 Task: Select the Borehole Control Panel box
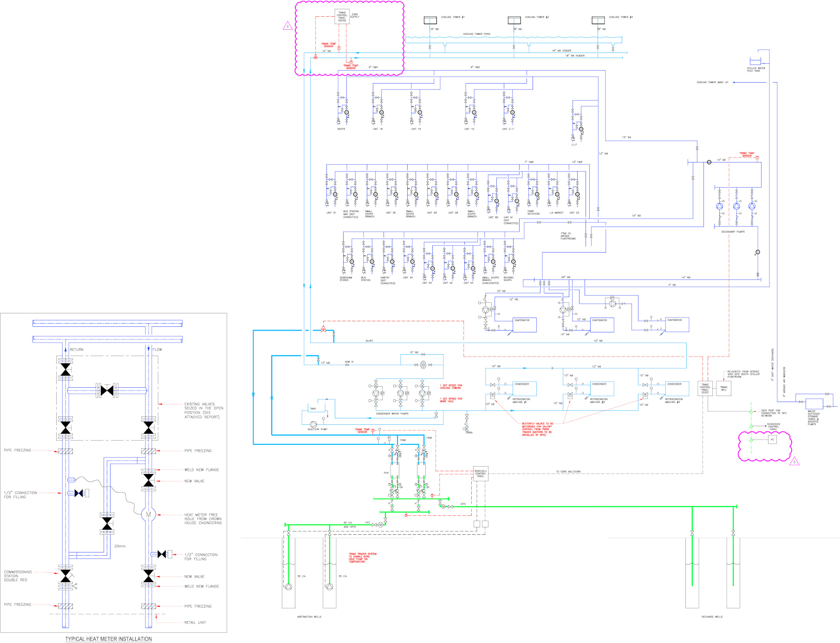tap(481, 474)
